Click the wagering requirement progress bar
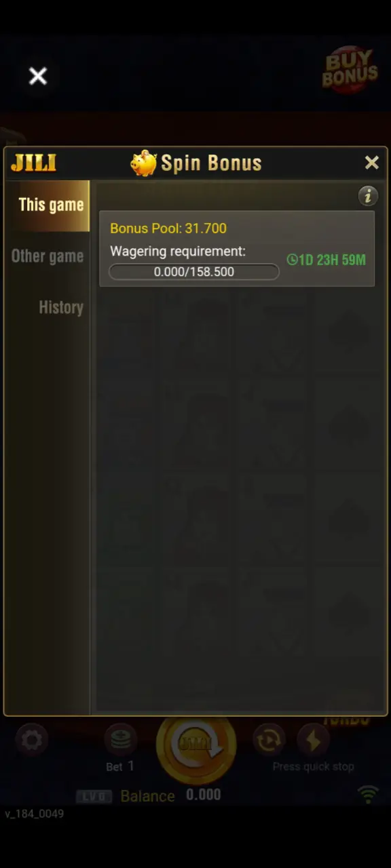 [194, 272]
